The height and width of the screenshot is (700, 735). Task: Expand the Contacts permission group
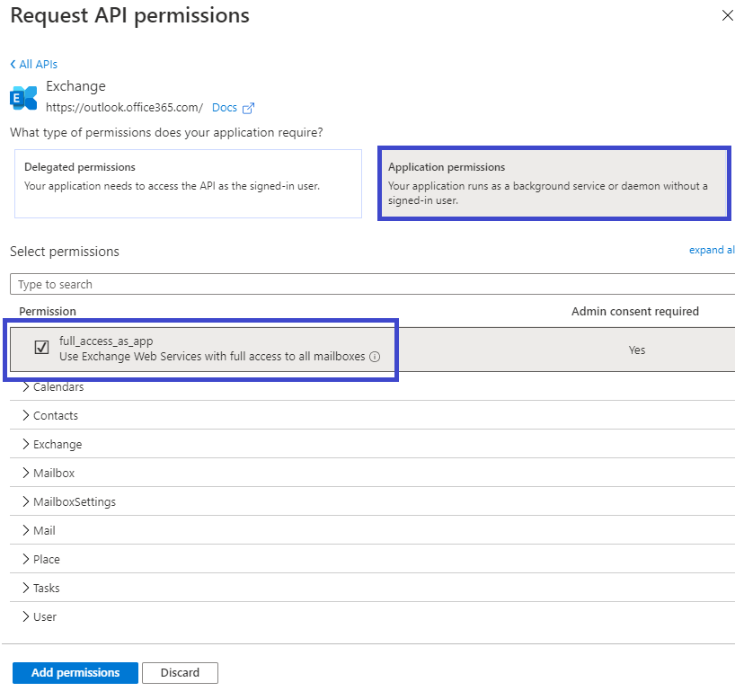26,415
